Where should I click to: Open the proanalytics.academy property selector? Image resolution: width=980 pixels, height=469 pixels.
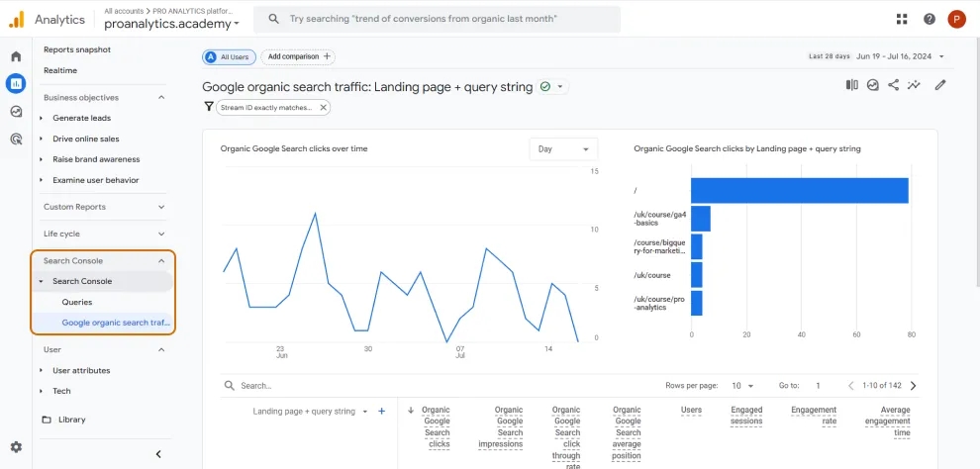coord(172,24)
